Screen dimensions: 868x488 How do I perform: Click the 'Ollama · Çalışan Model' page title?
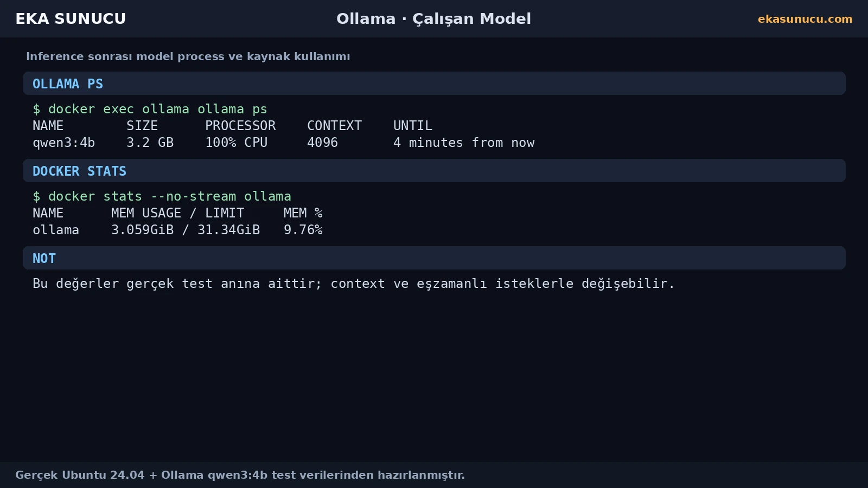(x=433, y=19)
